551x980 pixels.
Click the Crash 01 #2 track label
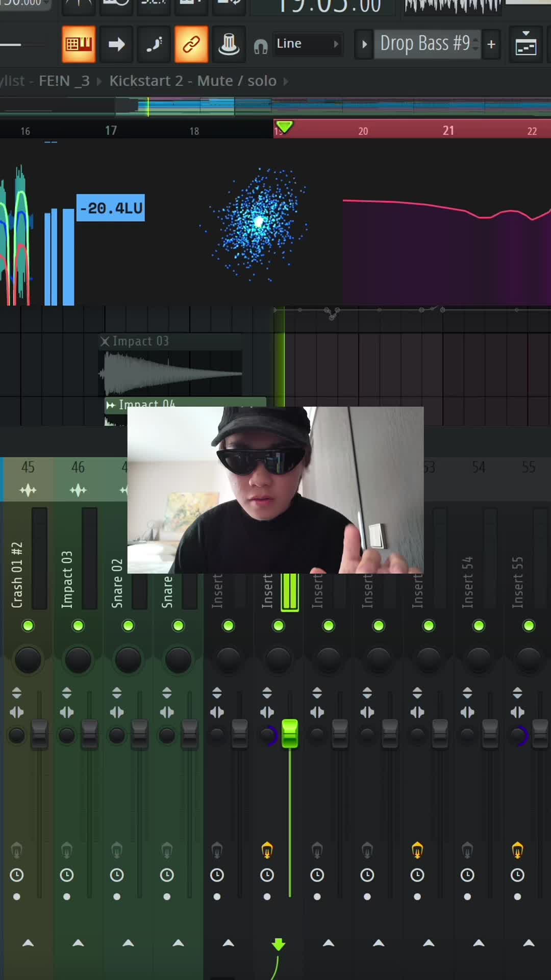pyautogui.click(x=17, y=575)
